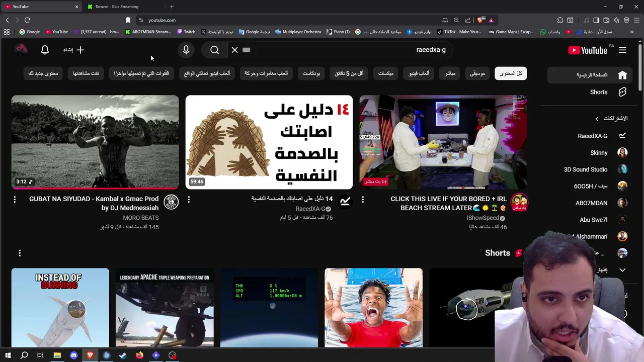The image size is (644, 362).
Task: Start voice search with microphone icon
Action: tap(186, 50)
